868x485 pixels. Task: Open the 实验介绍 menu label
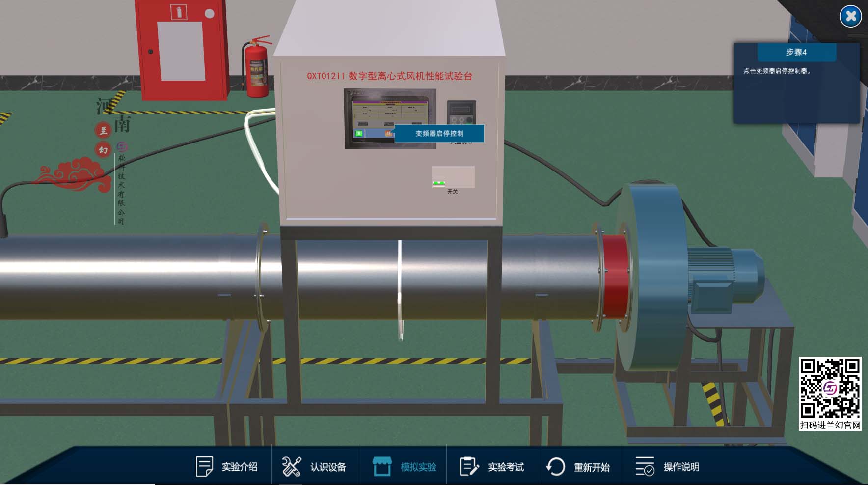(x=240, y=467)
